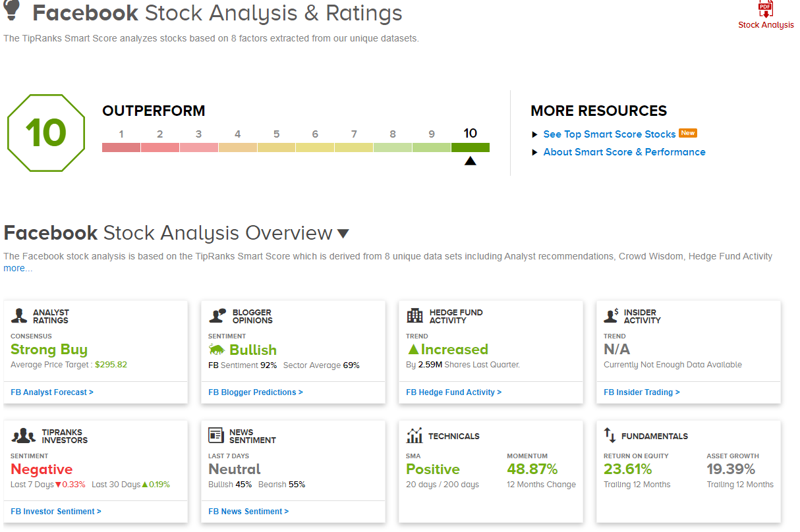
Task: Click the Bullish sentiment text
Action: pos(253,350)
